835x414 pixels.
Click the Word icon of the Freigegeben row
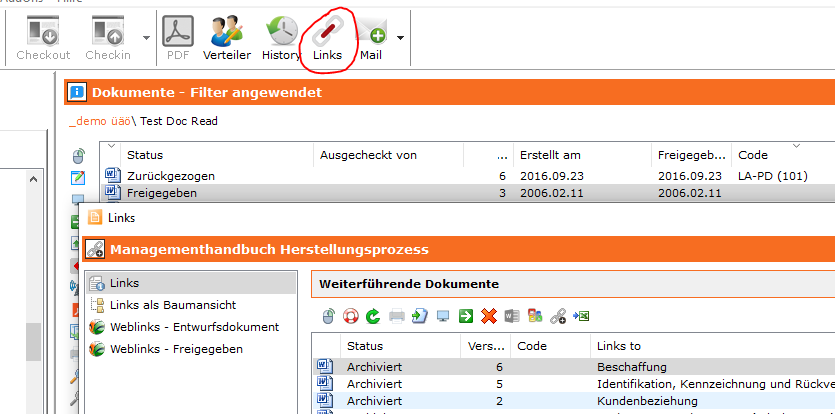click(x=112, y=192)
